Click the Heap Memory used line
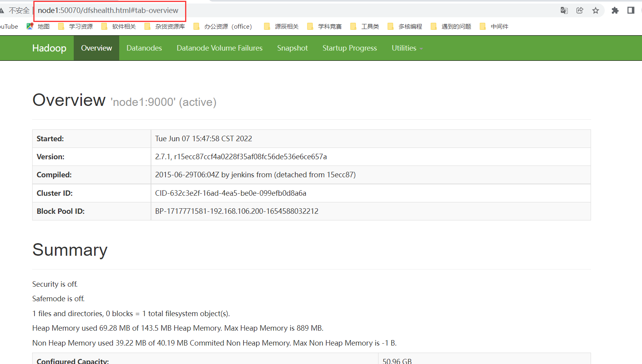This screenshot has height=364, width=642. 178,328
